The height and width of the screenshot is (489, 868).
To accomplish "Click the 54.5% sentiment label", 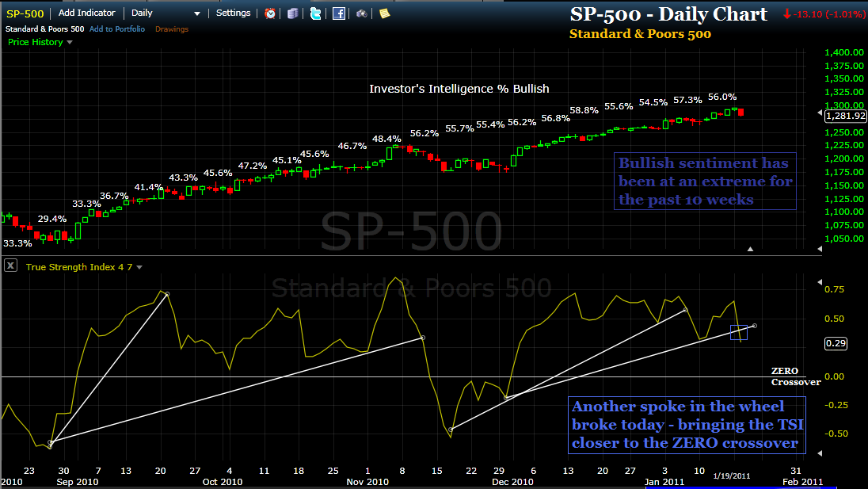I will (653, 102).
